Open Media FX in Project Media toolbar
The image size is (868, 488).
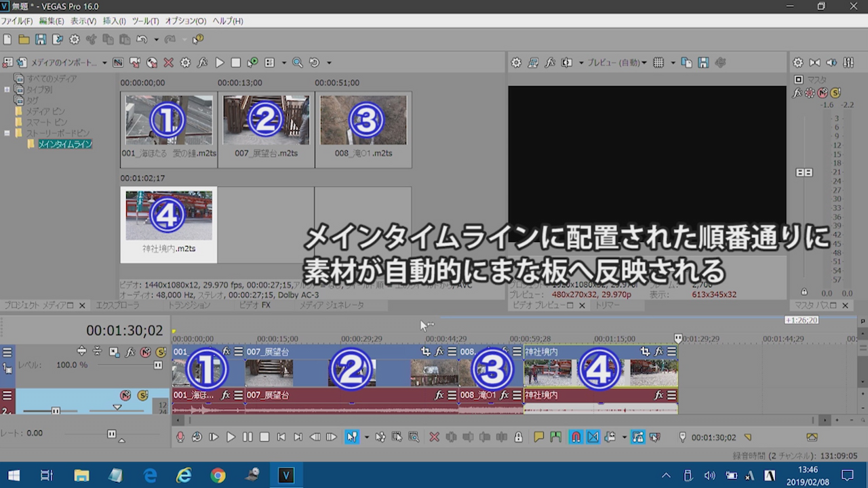point(202,62)
